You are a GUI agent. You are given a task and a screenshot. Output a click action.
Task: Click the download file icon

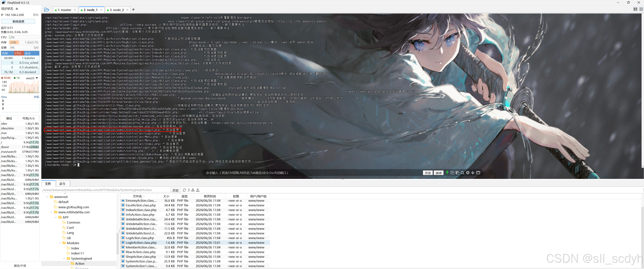click(x=193, y=190)
